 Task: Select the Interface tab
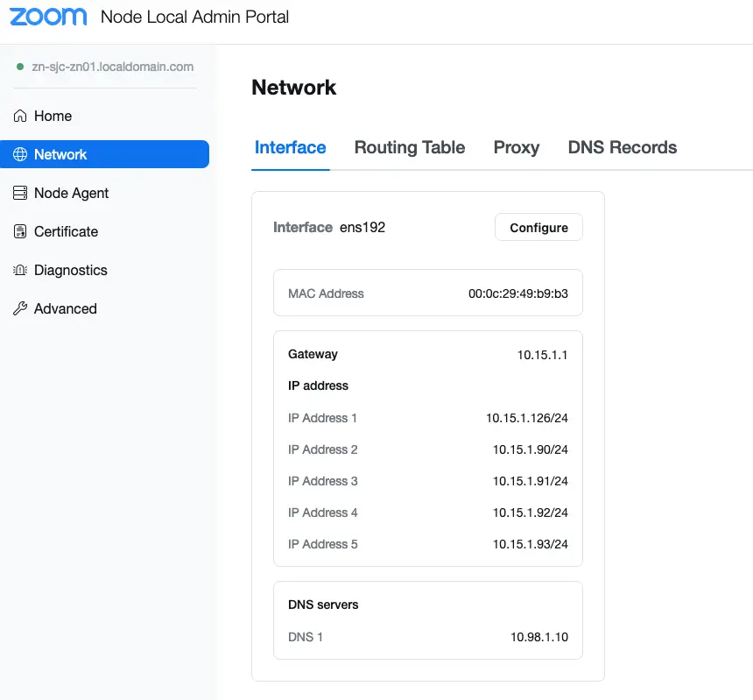pyautogui.click(x=290, y=147)
